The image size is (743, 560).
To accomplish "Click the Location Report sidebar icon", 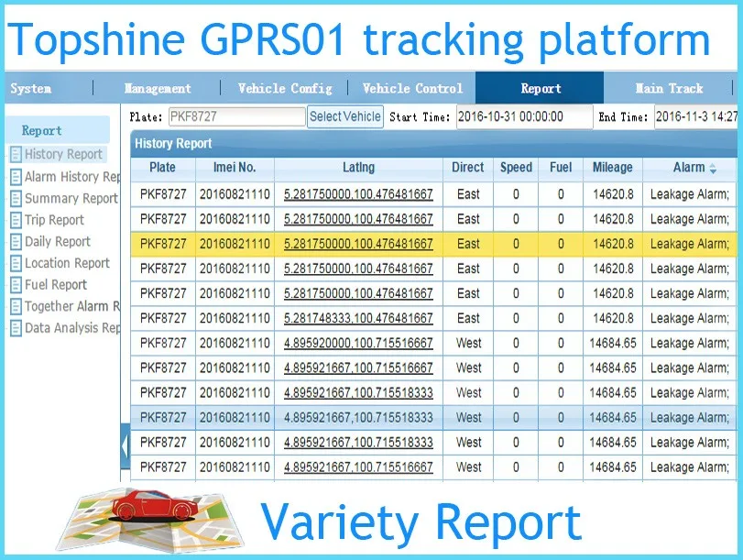I will [16, 263].
